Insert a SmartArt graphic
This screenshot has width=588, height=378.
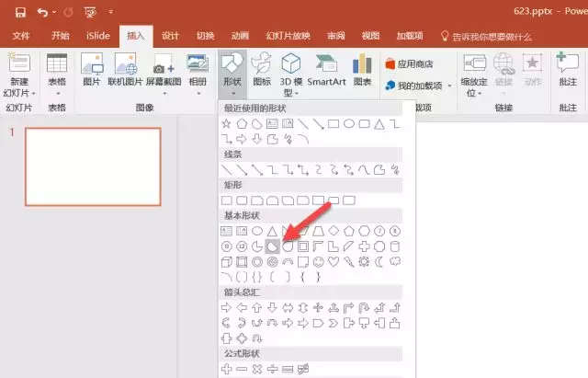[x=326, y=69]
